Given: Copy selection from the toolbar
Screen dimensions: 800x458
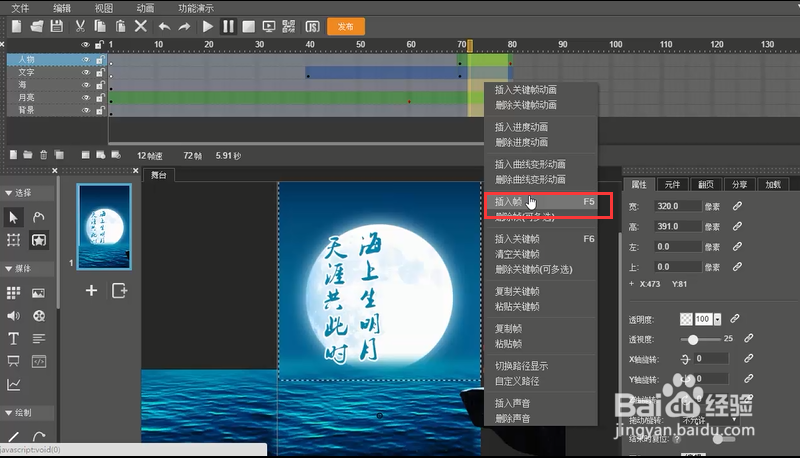Looking at the screenshot, I should pyautogui.click(x=101, y=26).
